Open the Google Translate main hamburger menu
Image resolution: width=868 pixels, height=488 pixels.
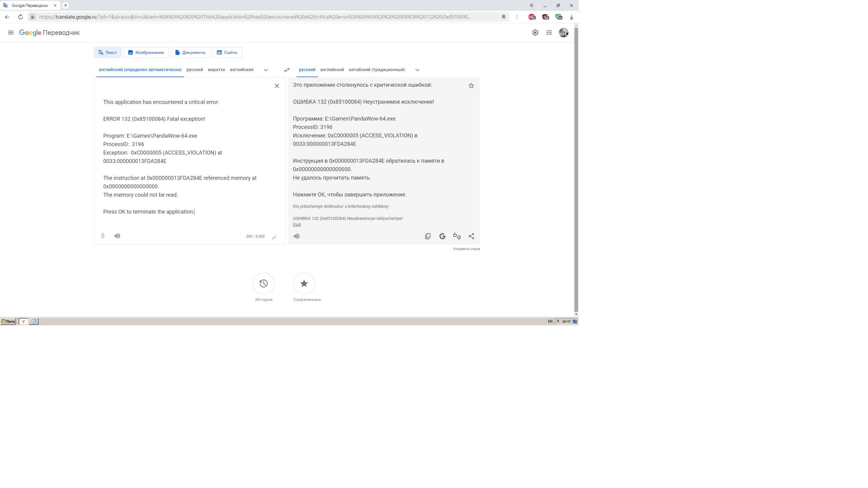(11, 33)
